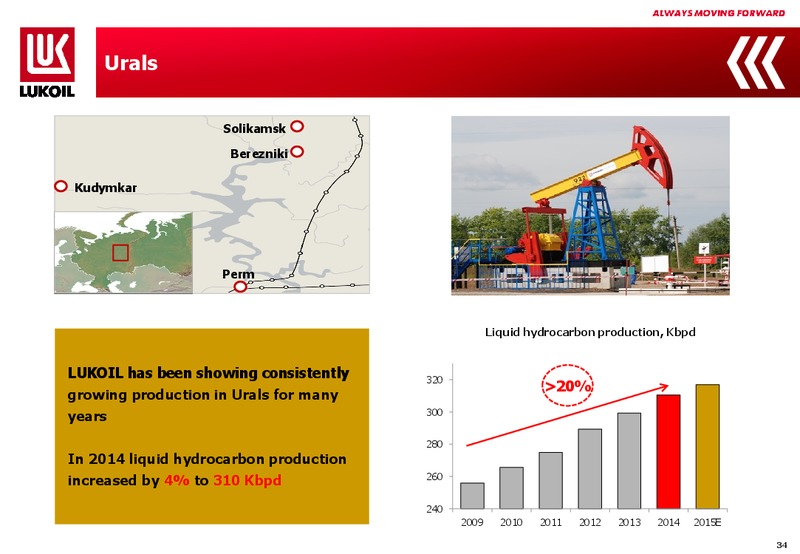Click the red '310 Kbpd' text

point(247,481)
